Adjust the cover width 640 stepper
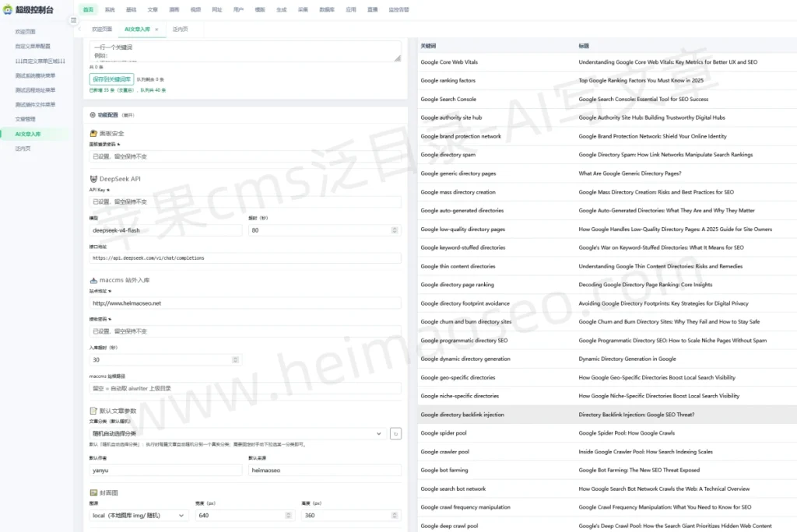 click(288, 515)
